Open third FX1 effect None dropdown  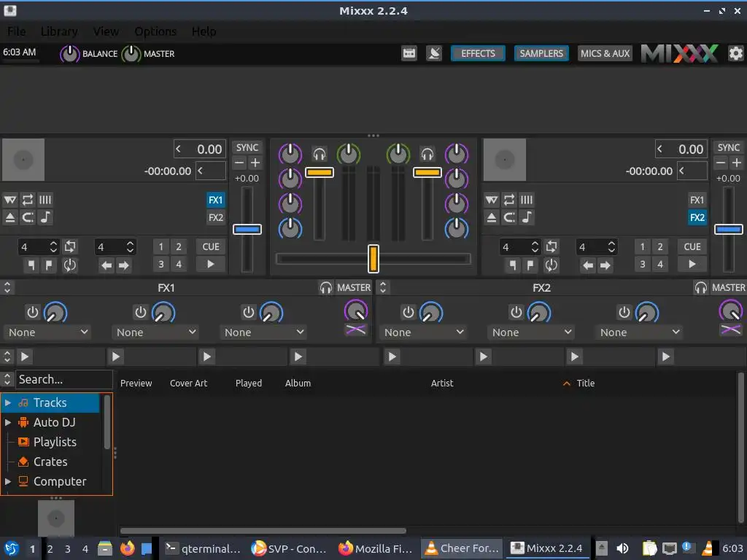tap(263, 332)
